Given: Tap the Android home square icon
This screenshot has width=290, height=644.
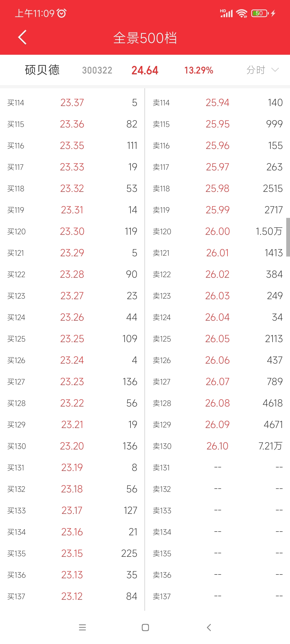Looking at the screenshot, I should (145, 627).
